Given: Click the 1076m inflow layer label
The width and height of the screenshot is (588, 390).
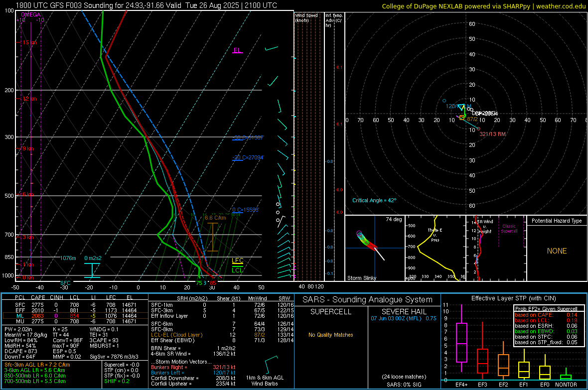Looking at the screenshot, I should pyautogui.click(x=68, y=259).
